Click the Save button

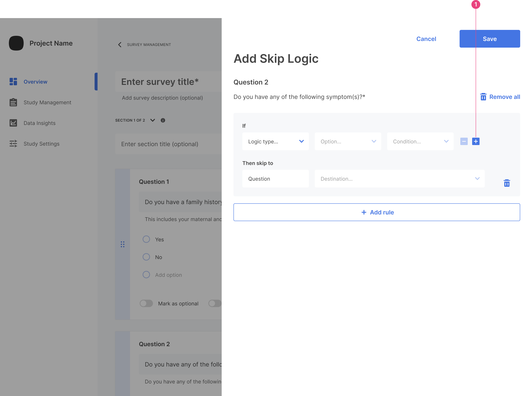490,39
